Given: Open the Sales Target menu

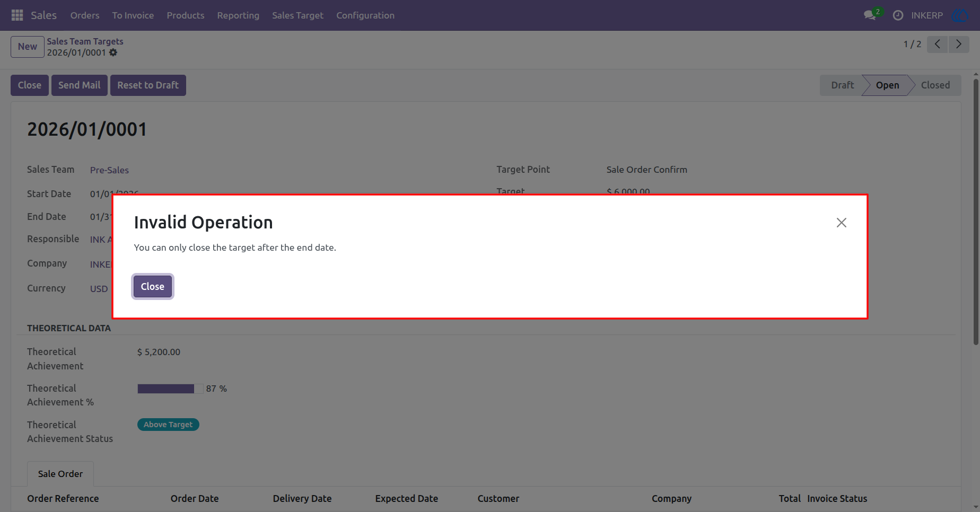Looking at the screenshot, I should click(x=297, y=15).
